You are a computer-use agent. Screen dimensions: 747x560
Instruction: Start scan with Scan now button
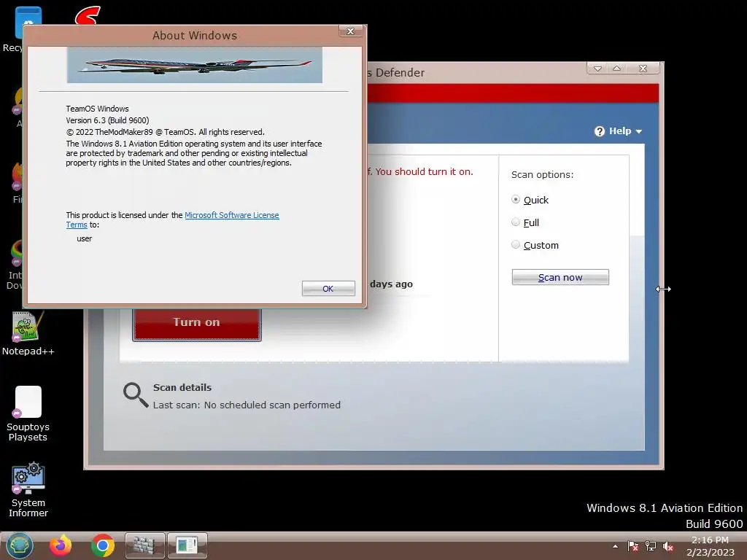pos(560,277)
